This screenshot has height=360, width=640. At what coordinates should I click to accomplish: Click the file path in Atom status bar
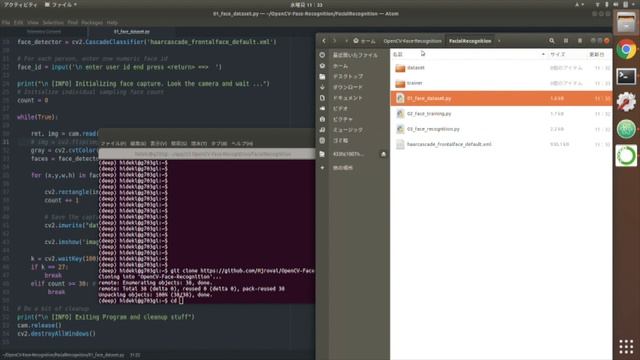(x=64, y=355)
